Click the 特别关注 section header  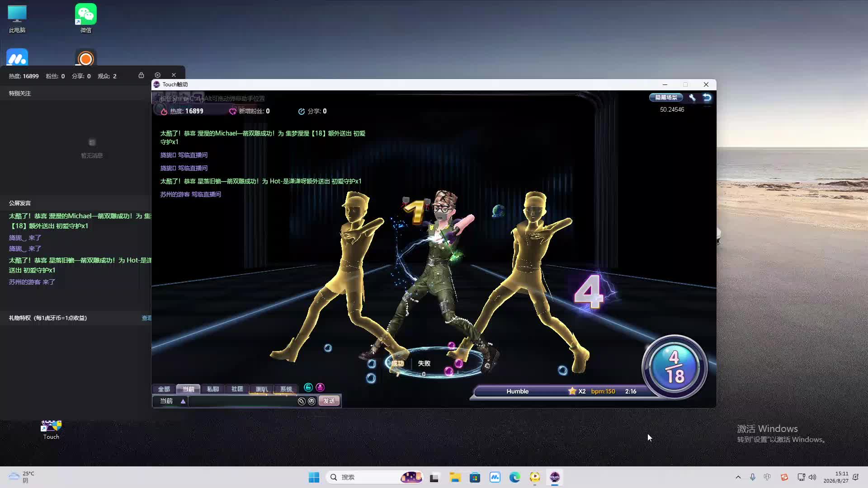click(20, 94)
